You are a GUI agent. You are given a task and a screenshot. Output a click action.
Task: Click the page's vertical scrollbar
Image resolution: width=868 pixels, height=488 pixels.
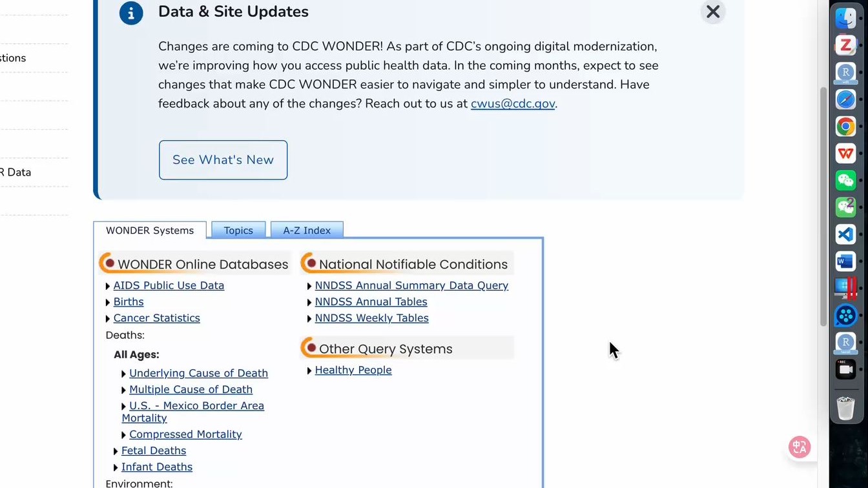click(823, 207)
